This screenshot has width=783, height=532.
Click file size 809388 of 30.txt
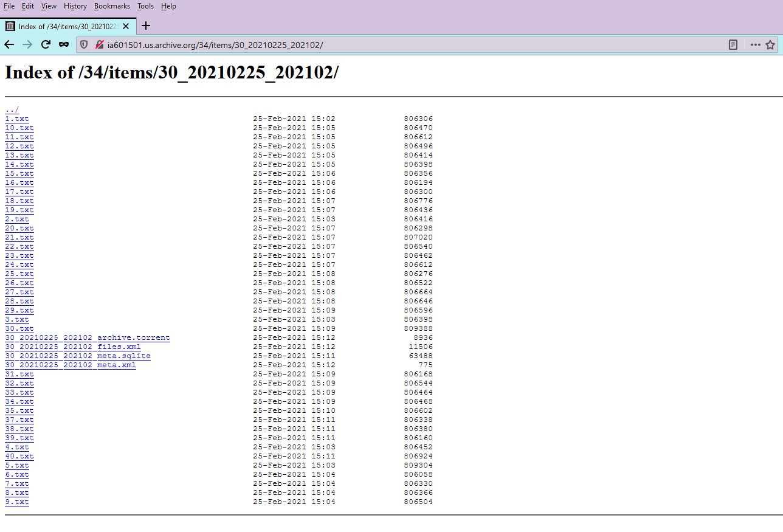click(x=418, y=328)
